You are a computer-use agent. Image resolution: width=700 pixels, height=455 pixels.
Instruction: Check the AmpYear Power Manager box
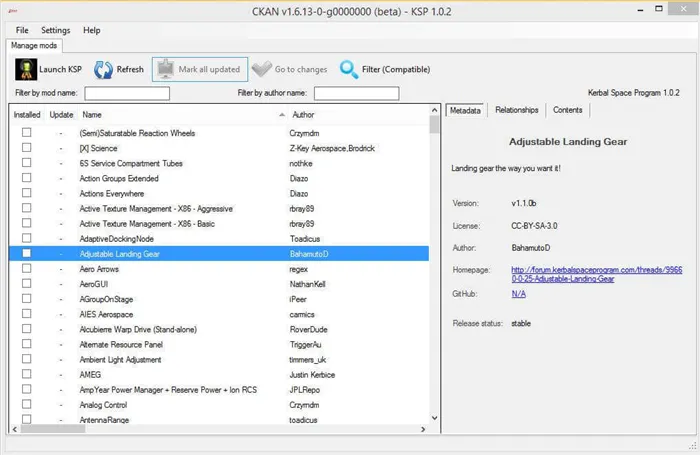pyautogui.click(x=27, y=389)
